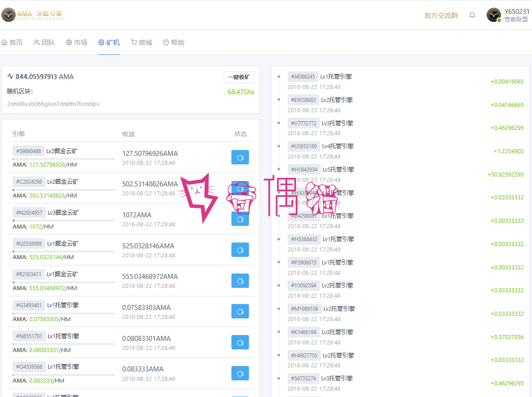
Task: Click the #R2503411 engine tag
Action: 28,274
